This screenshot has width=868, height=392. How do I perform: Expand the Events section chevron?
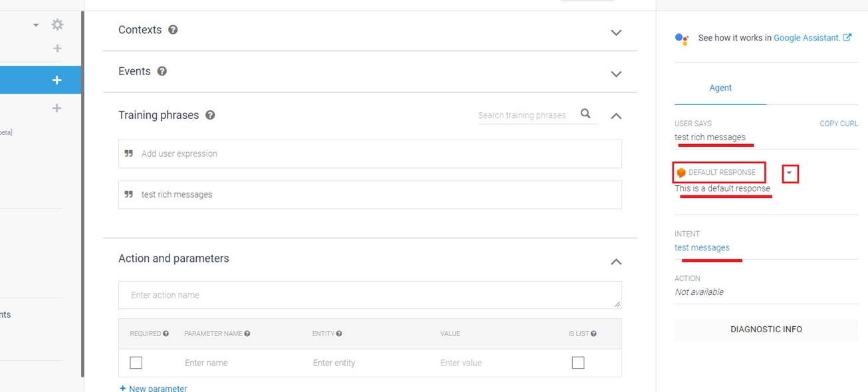point(616,74)
